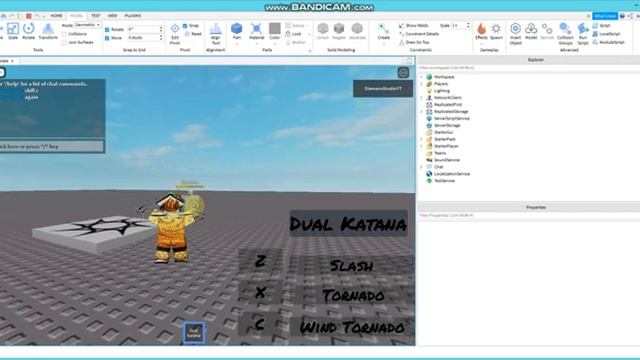Open the Mode Geometric dropdown

coord(87,25)
